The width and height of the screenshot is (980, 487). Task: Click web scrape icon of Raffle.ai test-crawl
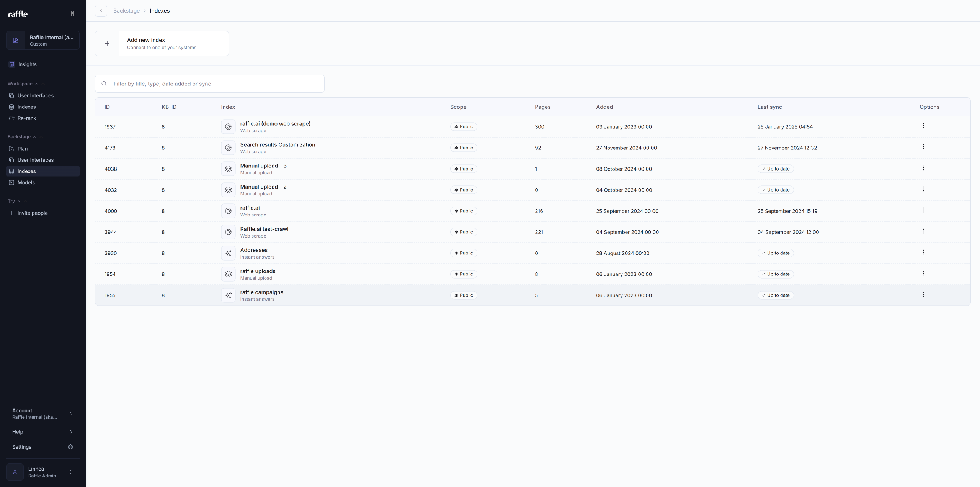coord(228,232)
